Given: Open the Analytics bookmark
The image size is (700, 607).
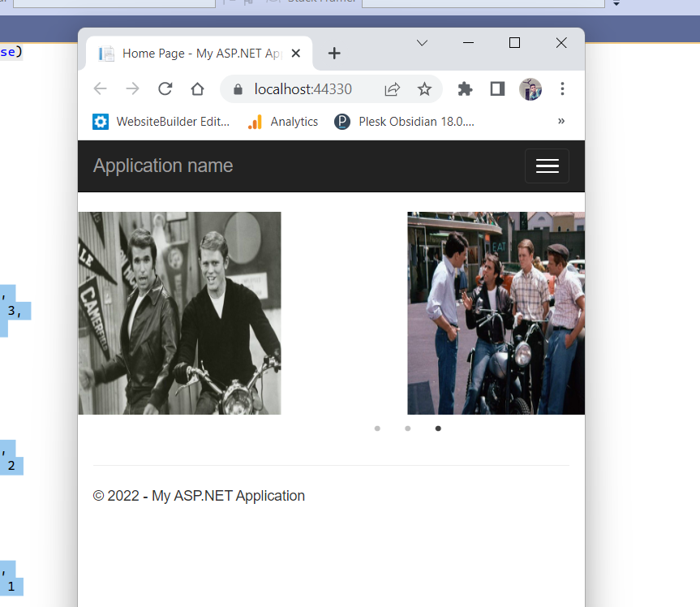Looking at the screenshot, I should click(x=282, y=122).
